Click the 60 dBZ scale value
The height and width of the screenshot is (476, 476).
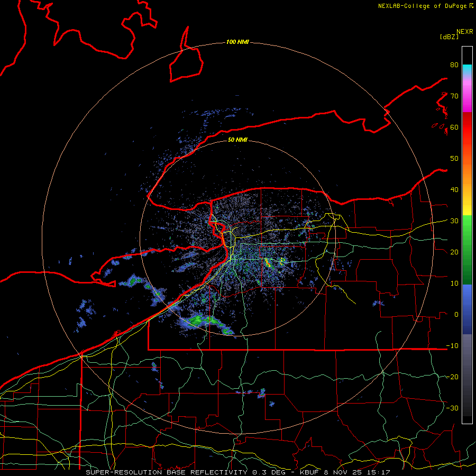click(x=454, y=127)
